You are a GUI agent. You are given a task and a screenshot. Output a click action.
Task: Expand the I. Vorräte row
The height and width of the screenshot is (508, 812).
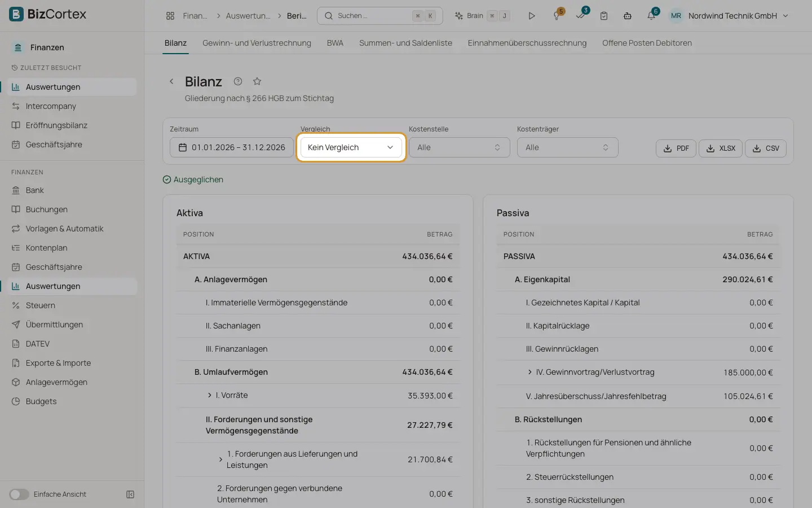pyautogui.click(x=210, y=395)
